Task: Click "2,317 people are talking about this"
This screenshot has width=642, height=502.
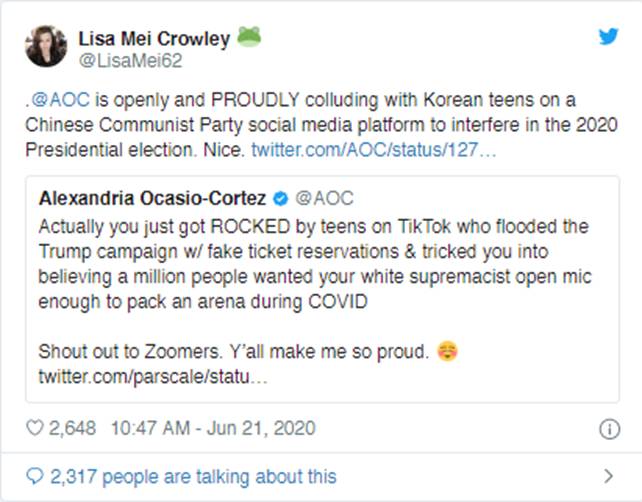Action: tap(192, 476)
